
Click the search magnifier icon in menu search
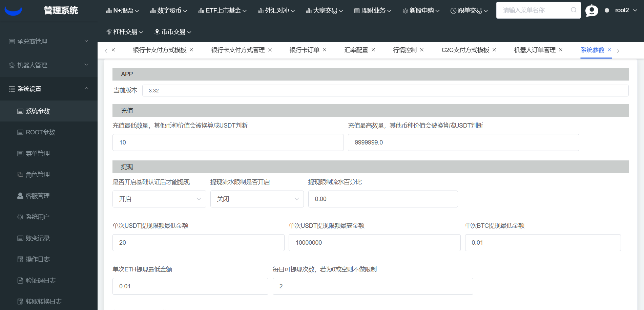[x=573, y=10]
